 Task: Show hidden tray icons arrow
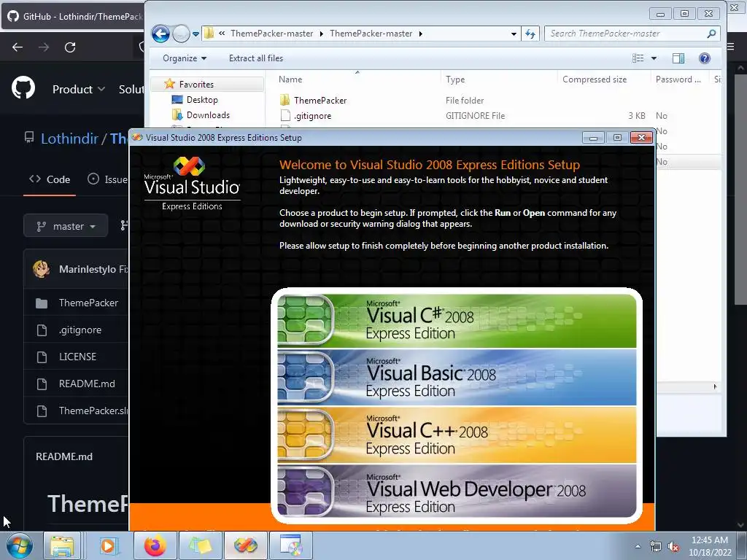pyautogui.click(x=638, y=546)
